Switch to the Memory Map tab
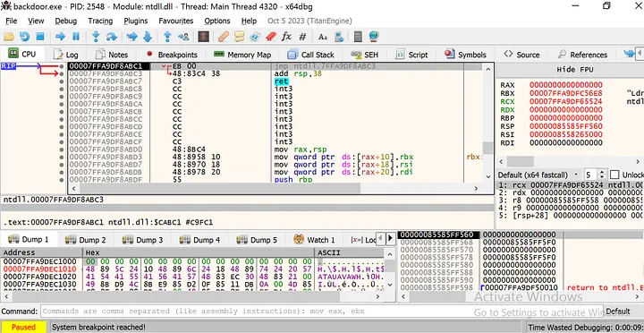 pyautogui.click(x=242, y=55)
